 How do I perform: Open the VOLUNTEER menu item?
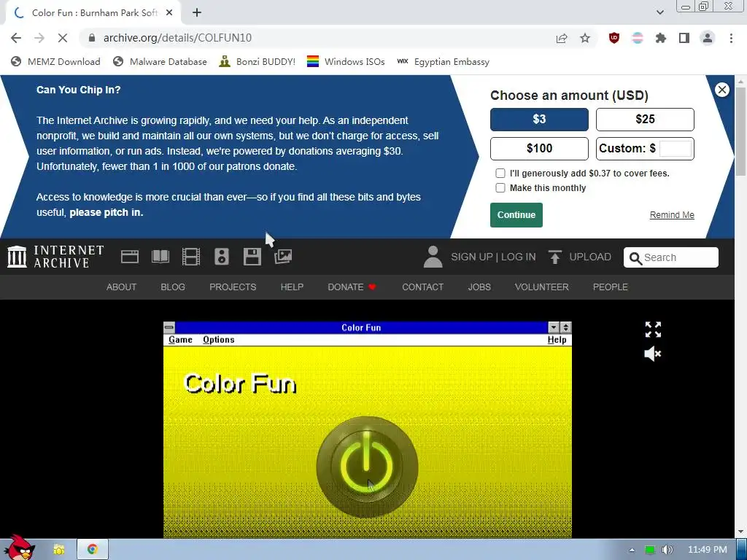pyautogui.click(x=542, y=287)
